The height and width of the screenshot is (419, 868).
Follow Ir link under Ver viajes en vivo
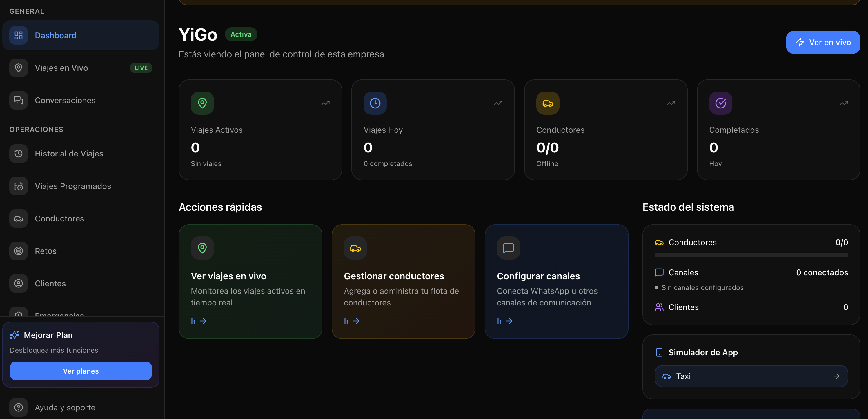click(x=199, y=321)
